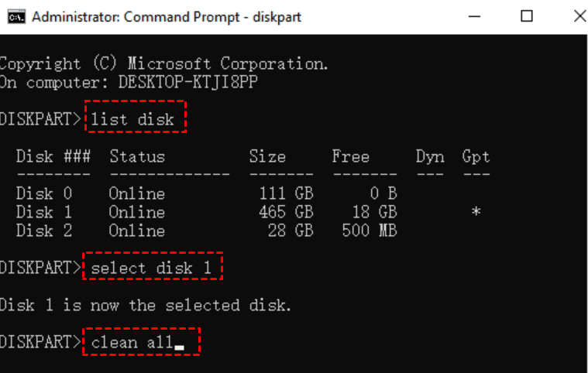Click the "Disk 2" entry in the list
The image size is (588, 373).
[x=45, y=231]
